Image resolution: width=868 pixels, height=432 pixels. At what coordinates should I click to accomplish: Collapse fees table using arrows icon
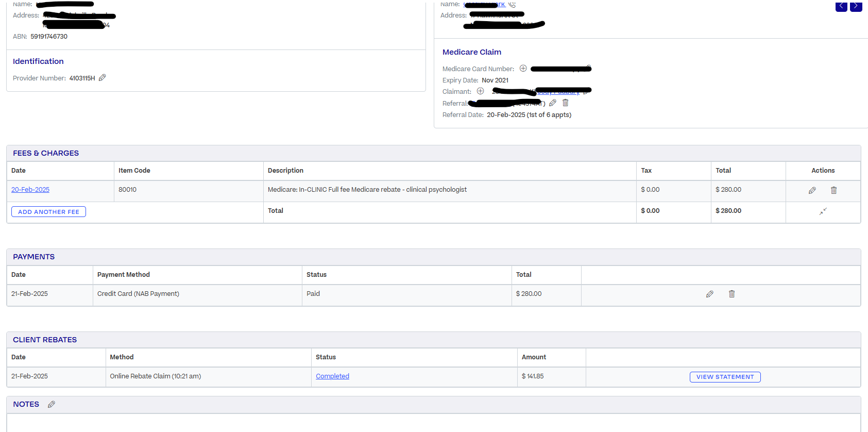coord(823,211)
